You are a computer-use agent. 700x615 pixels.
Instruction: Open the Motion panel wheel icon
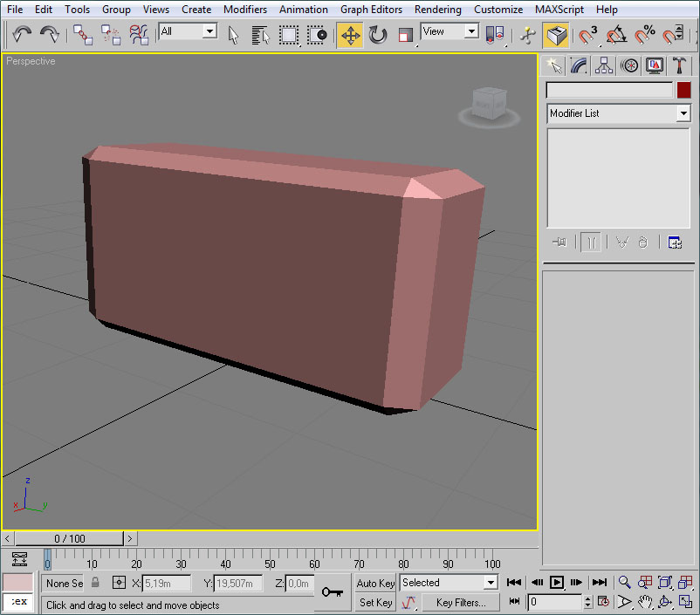(628, 65)
